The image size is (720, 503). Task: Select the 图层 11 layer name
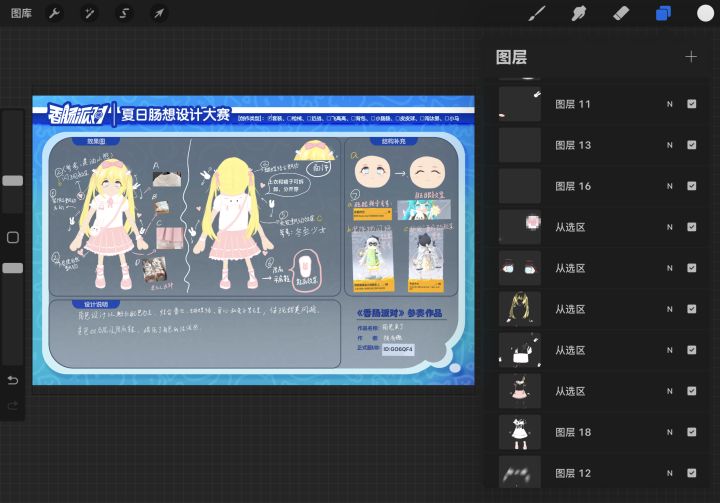point(573,104)
